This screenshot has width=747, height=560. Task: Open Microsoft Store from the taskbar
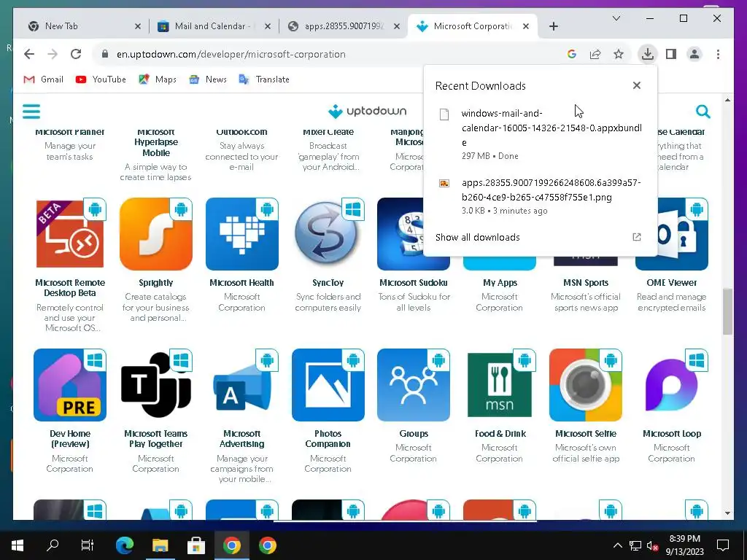(x=196, y=545)
